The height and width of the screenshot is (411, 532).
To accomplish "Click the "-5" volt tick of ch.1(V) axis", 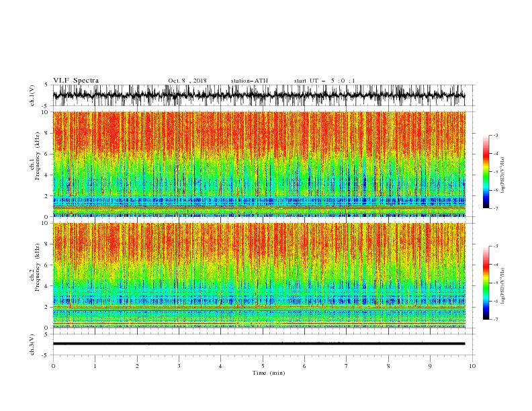I will [x=45, y=106].
